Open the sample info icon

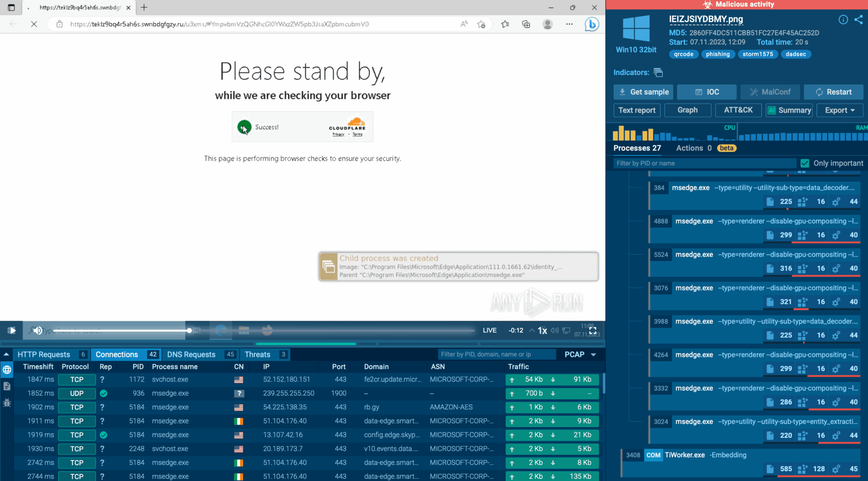pyautogui.click(x=843, y=19)
